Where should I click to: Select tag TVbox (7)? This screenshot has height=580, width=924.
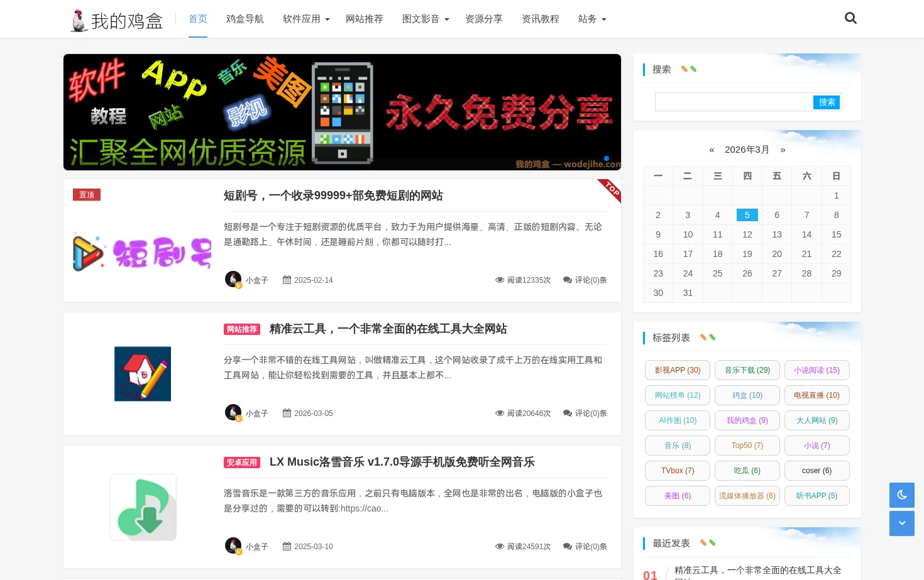tap(678, 471)
